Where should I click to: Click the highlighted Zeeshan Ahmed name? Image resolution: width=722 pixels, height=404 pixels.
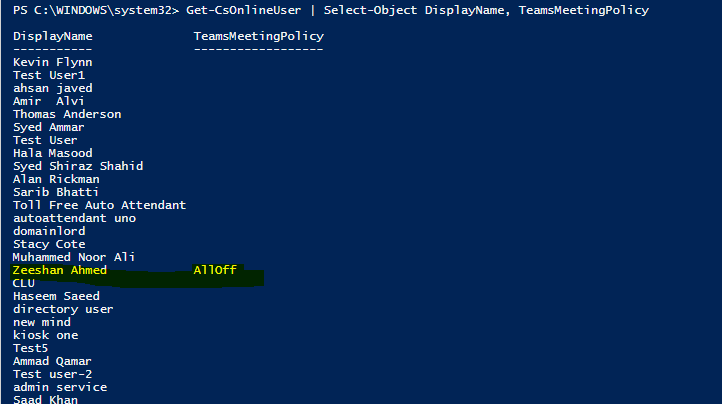pyautogui.click(x=59, y=270)
